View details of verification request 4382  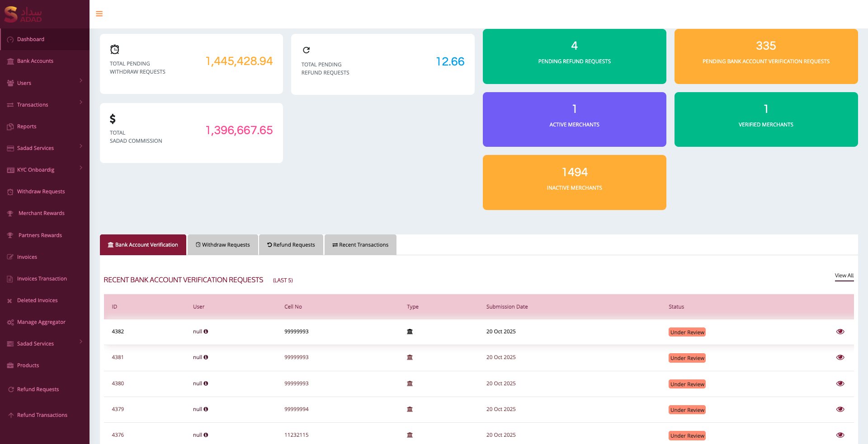click(840, 331)
